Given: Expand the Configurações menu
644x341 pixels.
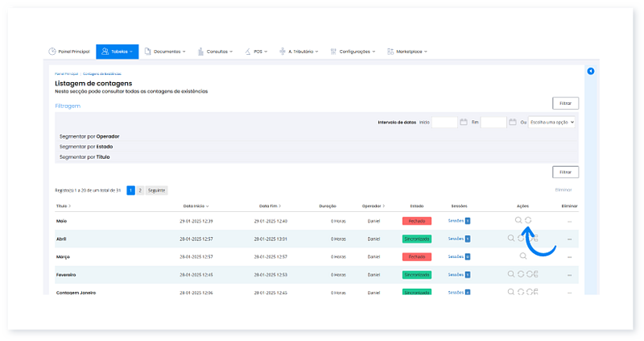Looking at the screenshot, I should (353, 52).
